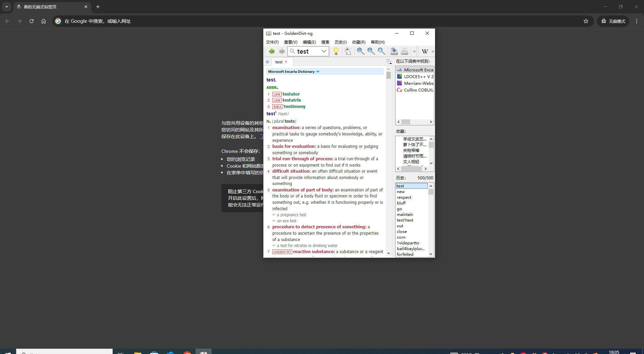Toggle the lightbulb scan popup button
The width and height of the screenshot is (644, 354).
click(336, 51)
